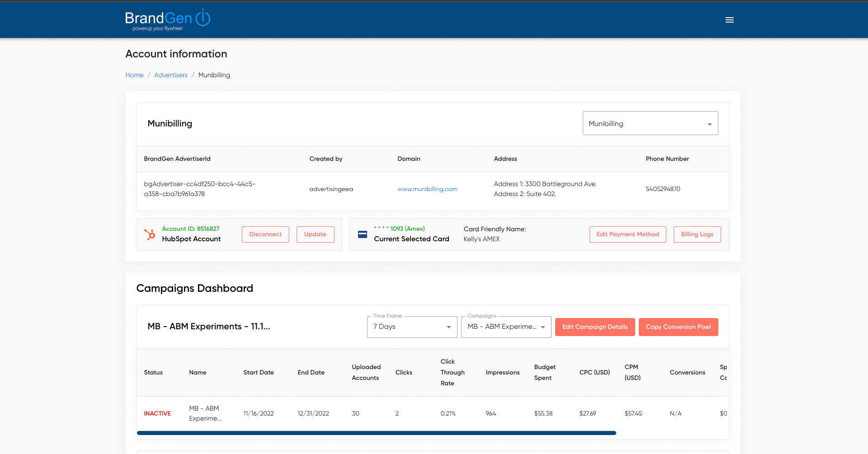Viewport: 868px width, 454px height.
Task: Click the Impressions column header
Action: (503, 372)
